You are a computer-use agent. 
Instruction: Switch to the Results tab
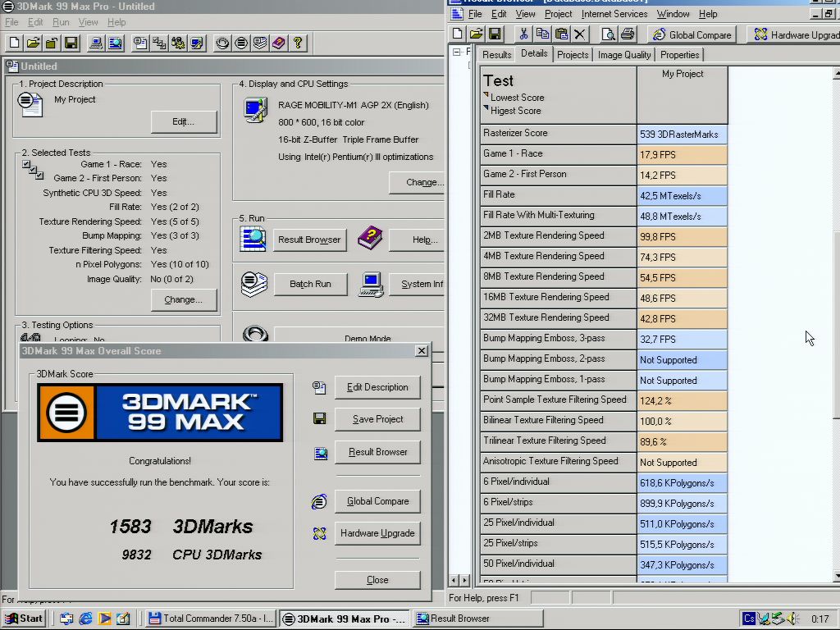(496, 55)
